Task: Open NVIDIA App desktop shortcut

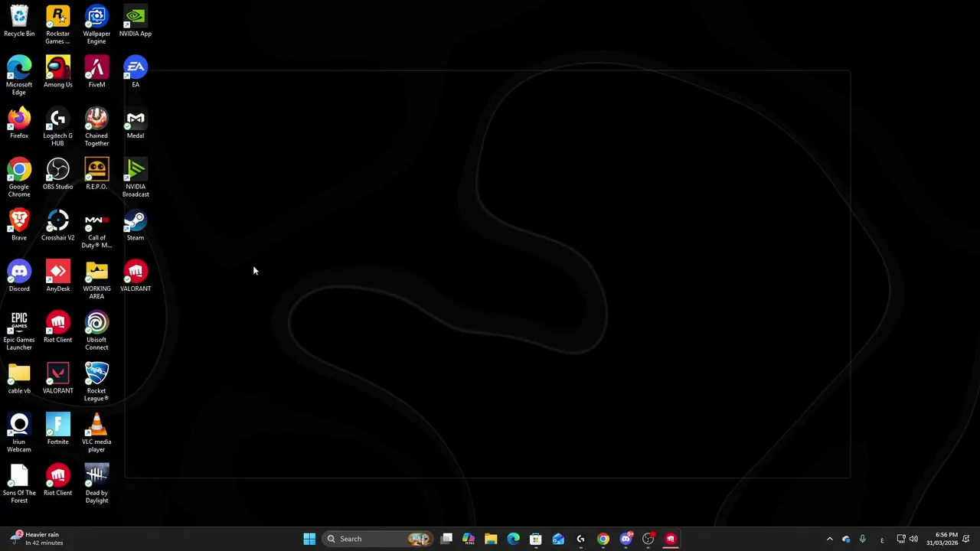Action: (136, 21)
